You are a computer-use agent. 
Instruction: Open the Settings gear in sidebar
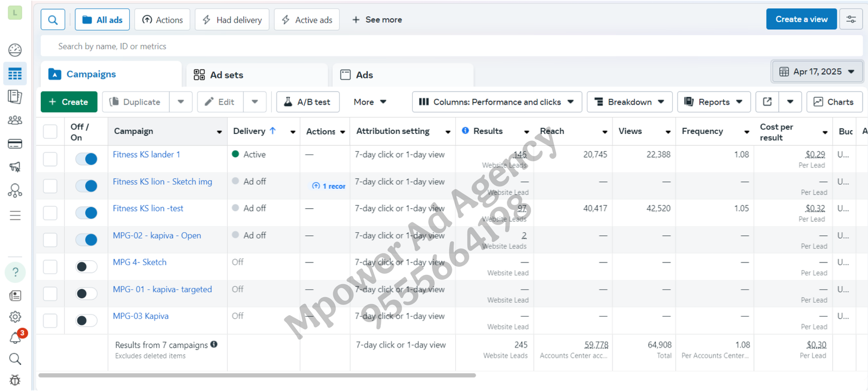(15, 317)
